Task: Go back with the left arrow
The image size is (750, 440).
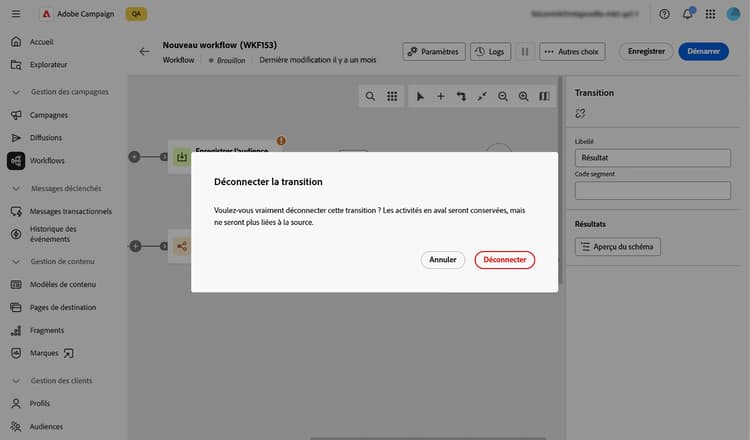Action: coord(144,51)
